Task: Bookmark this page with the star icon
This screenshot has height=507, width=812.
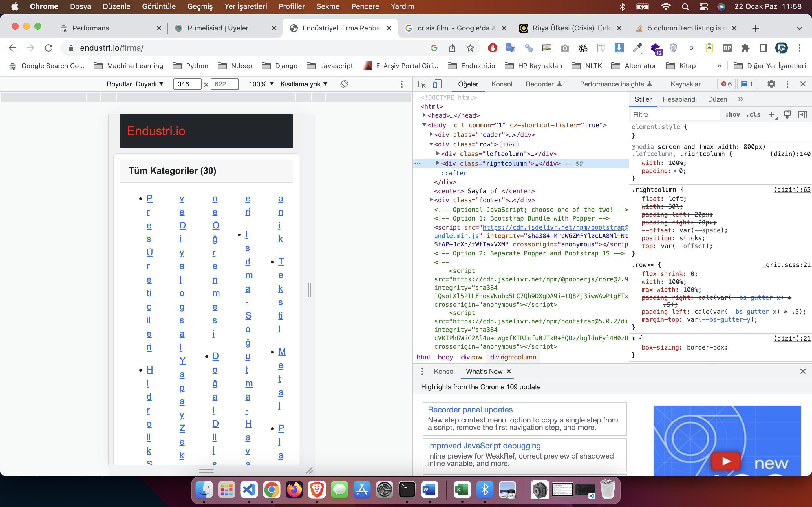Action: 470,48
